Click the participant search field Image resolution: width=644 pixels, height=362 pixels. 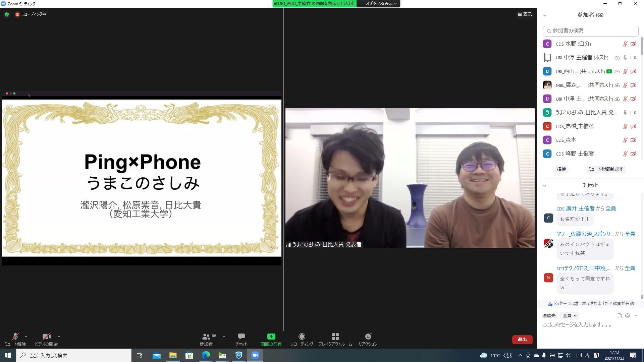pyautogui.click(x=590, y=31)
